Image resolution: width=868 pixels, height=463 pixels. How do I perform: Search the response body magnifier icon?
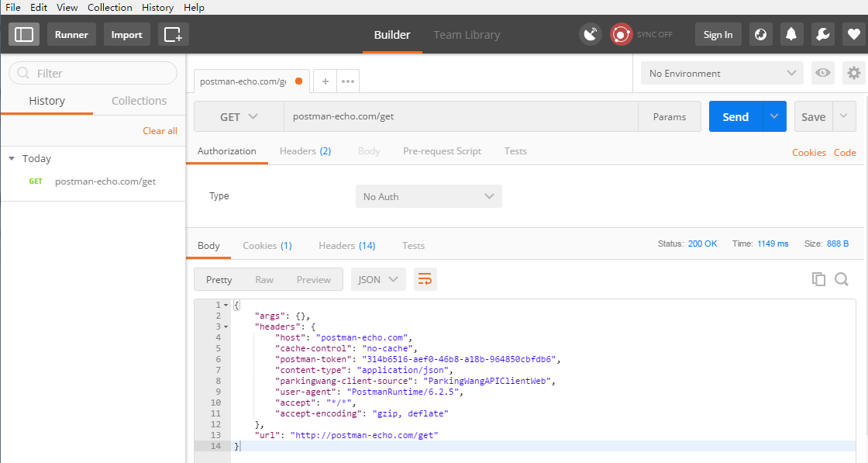[x=842, y=279]
